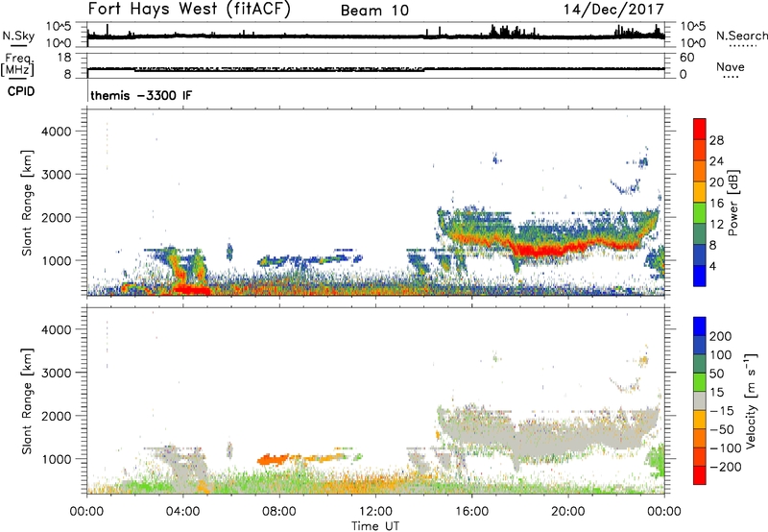Click the "N.Search" legend label
This screenshot has height=532, width=768.
742,36
